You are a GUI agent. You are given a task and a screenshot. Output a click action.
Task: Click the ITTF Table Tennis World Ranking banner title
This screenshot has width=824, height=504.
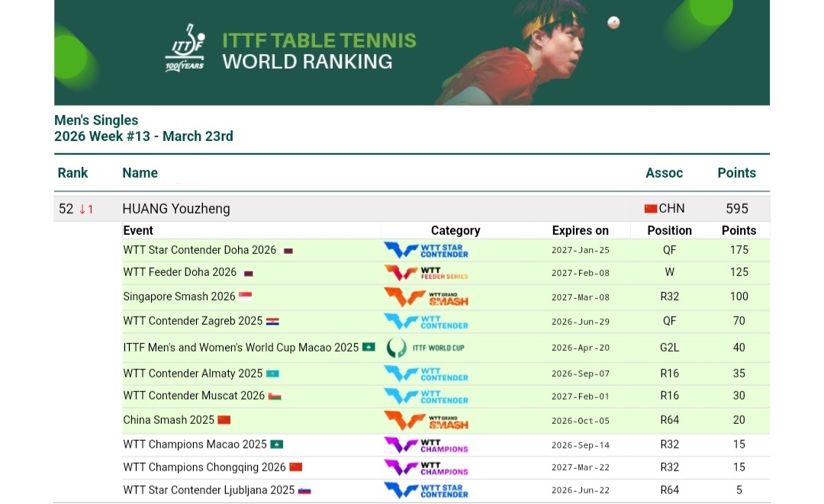(319, 51)
